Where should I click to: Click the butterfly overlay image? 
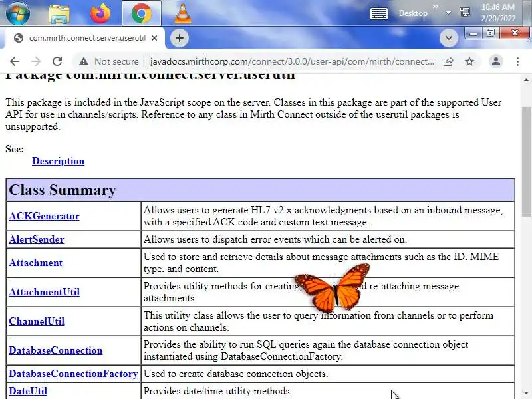pyautogui.click(x=332, y=288)
